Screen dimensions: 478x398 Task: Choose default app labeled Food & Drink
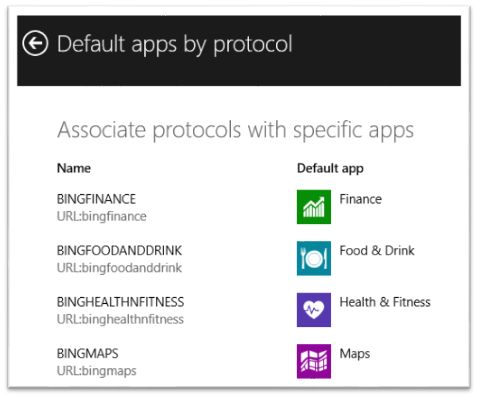377,250
